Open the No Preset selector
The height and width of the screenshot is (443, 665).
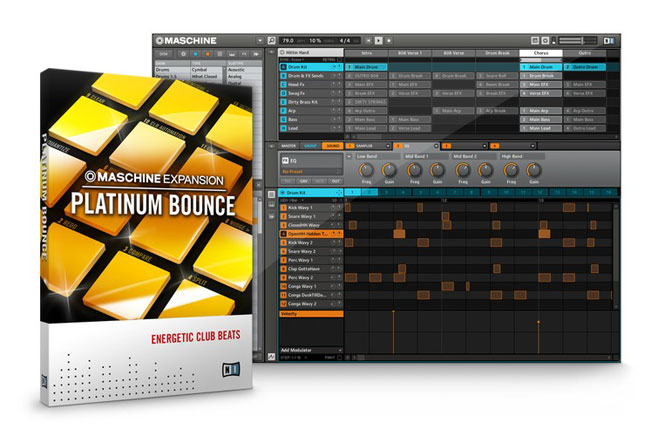click(x=311, y=172)
